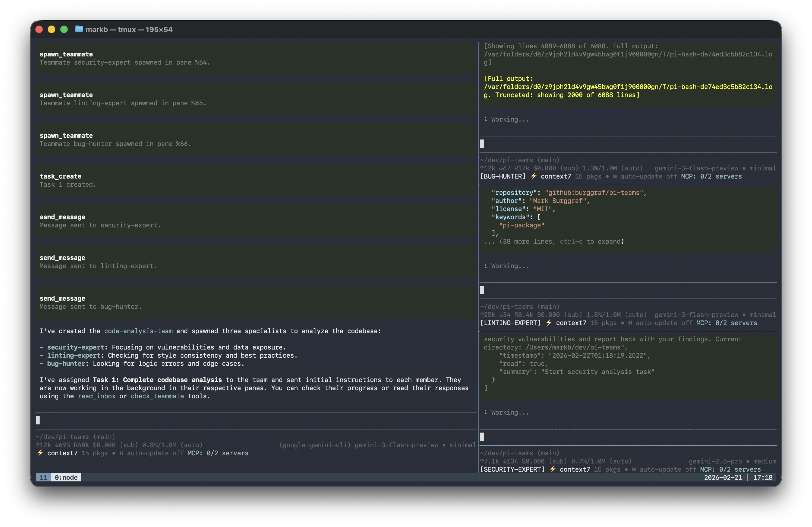Click the pause icon in the main pane status bar
This screenshot has height=527, width=812.
pos(121,453)
